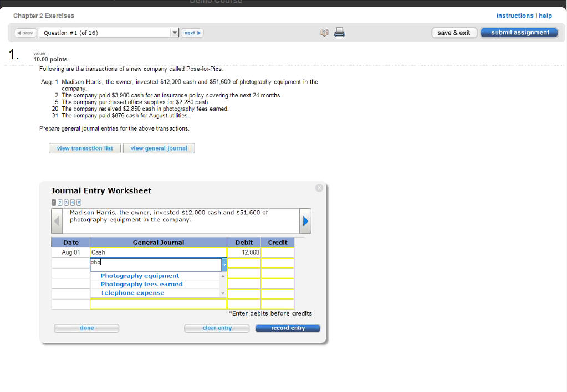Jump to worksheet entry 2
This screenshot has width=567, height=392.
(x=59, y=203)
